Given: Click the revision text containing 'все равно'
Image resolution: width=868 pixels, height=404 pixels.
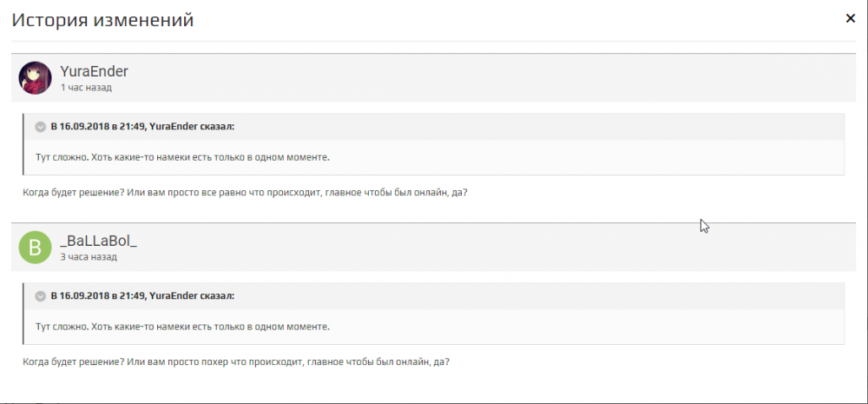Looking at the screenshot, I should [x=244, y=192].
